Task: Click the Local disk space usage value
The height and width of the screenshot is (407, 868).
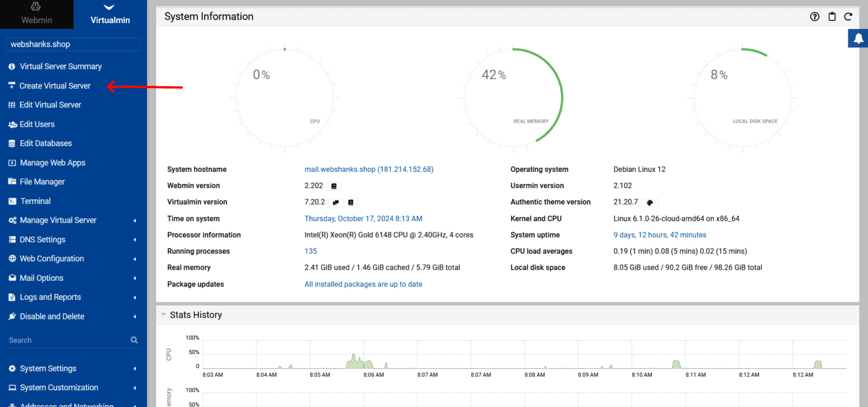Action: 688,267
